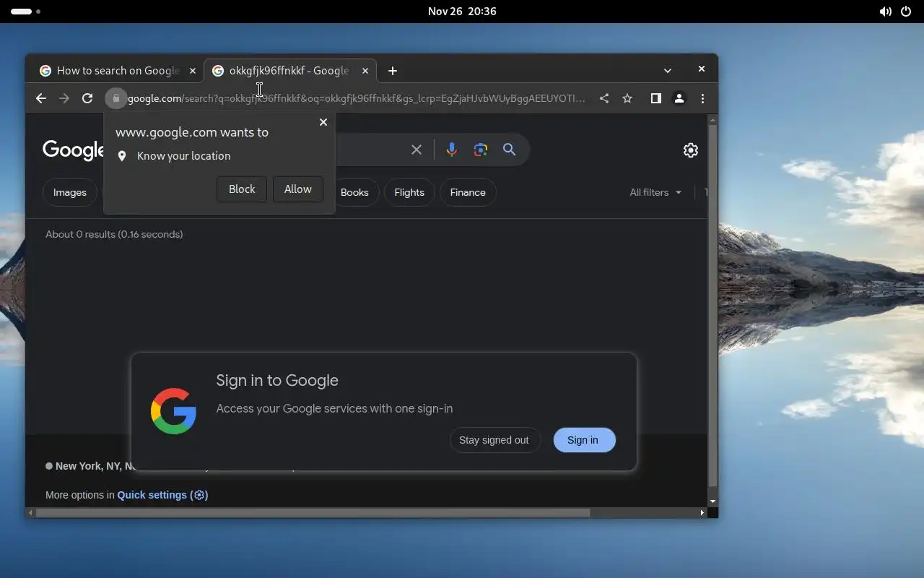924x578 pixels.
Task: Filter results by Images
Action: [x=70, y=192]
